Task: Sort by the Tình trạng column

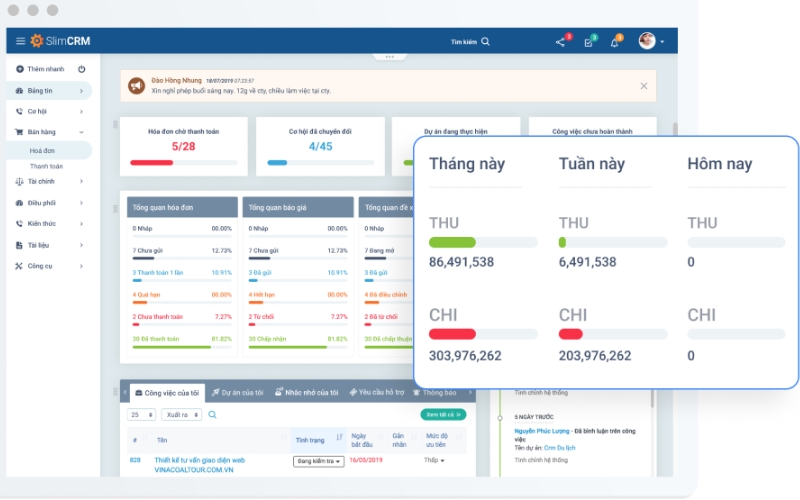Action: tap(318, 440)
